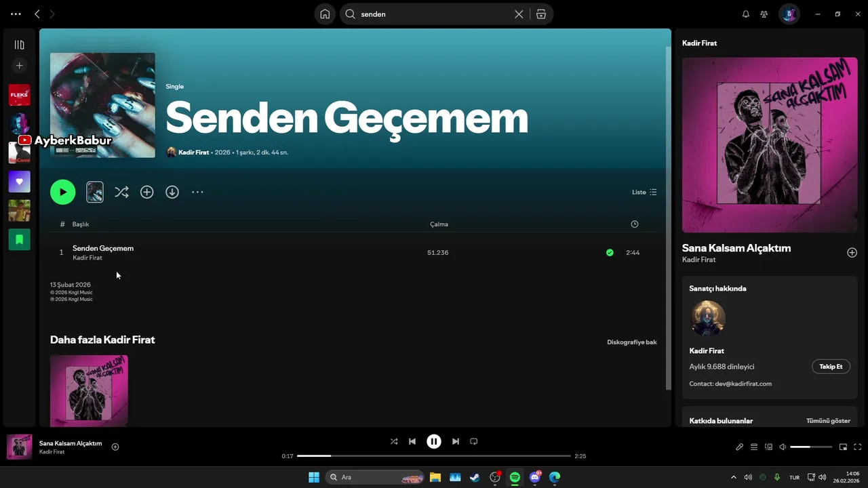Image resolution: width=868 pixels, height=488 pixels.
Task: Skip to next track
Action: click(456, 441)
